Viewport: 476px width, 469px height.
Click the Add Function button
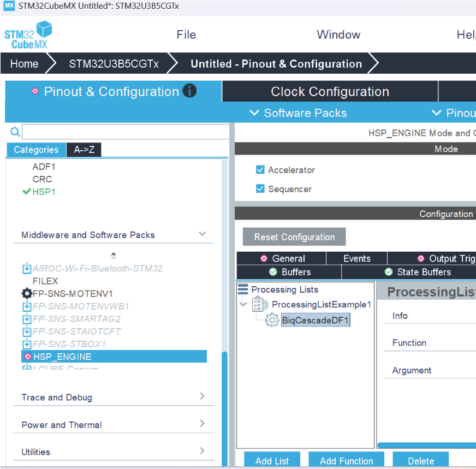[347, 460]
